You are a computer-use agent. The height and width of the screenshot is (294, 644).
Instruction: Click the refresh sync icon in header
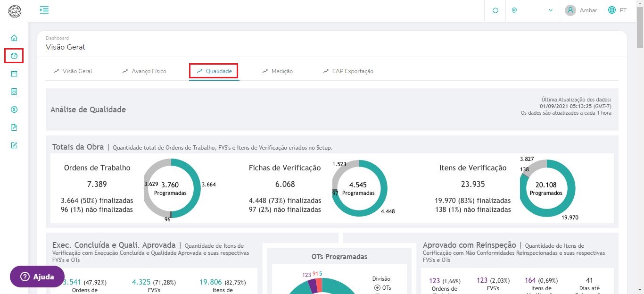(x=495, y=10)
